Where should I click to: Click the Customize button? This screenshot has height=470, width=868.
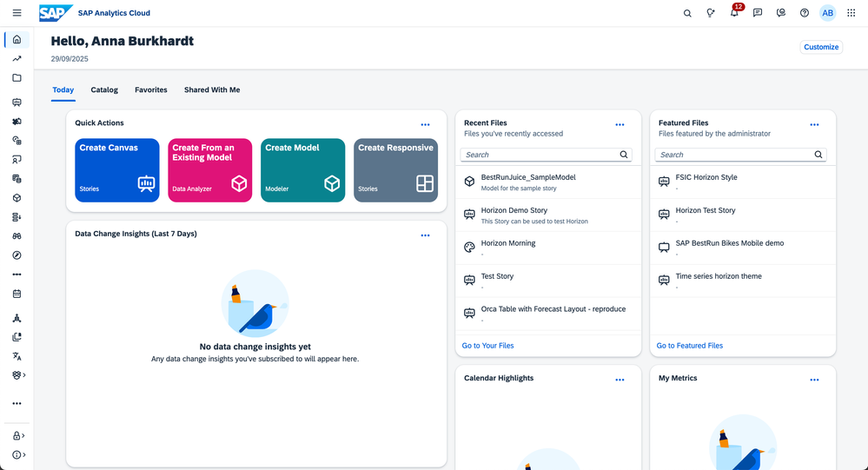pyautogui.click(x=821, y=47)
